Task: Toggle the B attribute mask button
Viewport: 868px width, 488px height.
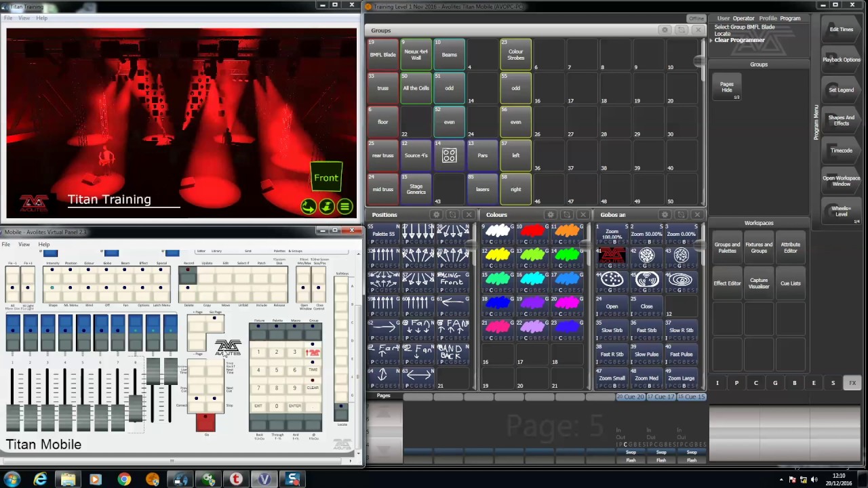Action: click(795, 383)
